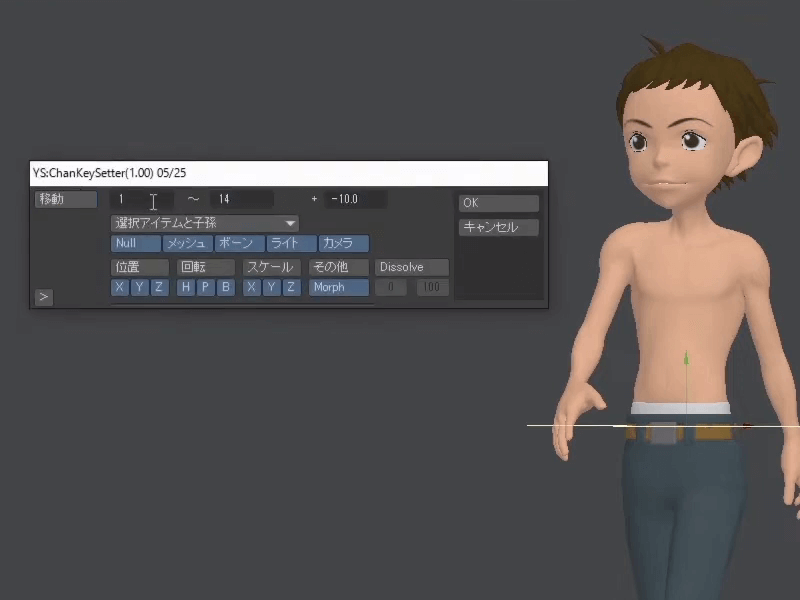Image resolution: width=800 pixels, height=600 pixels.
Task: Click the キャンセル button
Action: (498, 227)
